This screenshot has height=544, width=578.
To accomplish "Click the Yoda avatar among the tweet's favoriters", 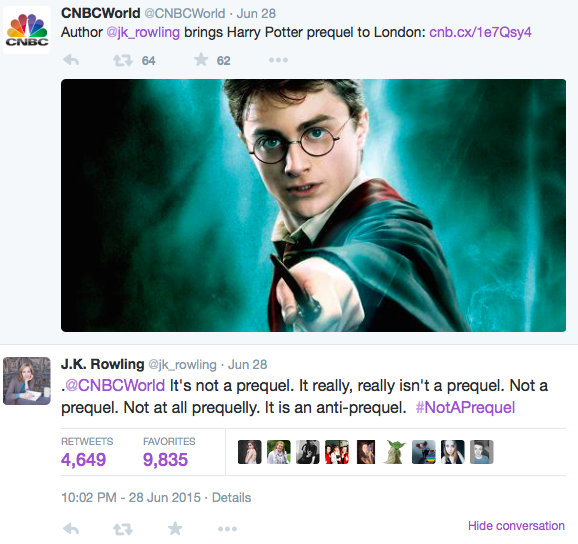I will (394, 452).
